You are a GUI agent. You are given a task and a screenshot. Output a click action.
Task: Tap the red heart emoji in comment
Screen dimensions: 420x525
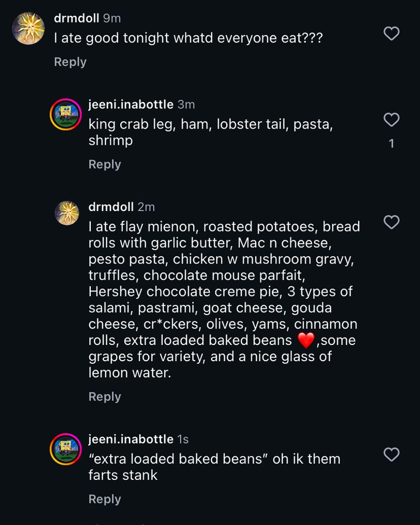pos(306,340)
